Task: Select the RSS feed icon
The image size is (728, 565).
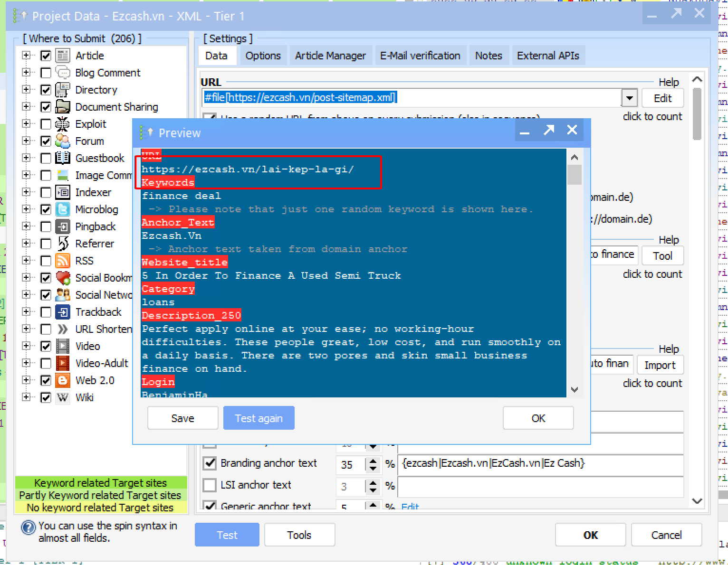Action: (x=63, y=261)
